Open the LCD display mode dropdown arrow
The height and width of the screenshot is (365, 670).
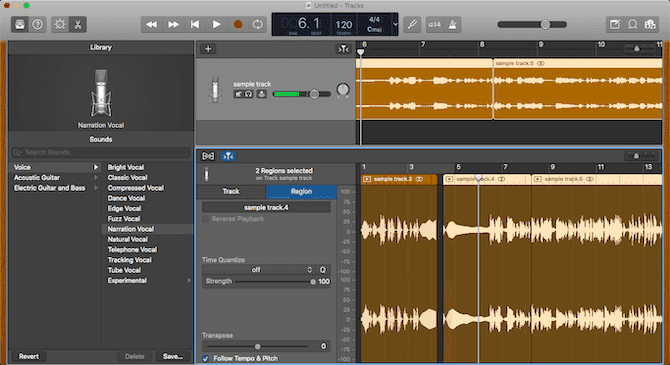(x=395, y=24)
